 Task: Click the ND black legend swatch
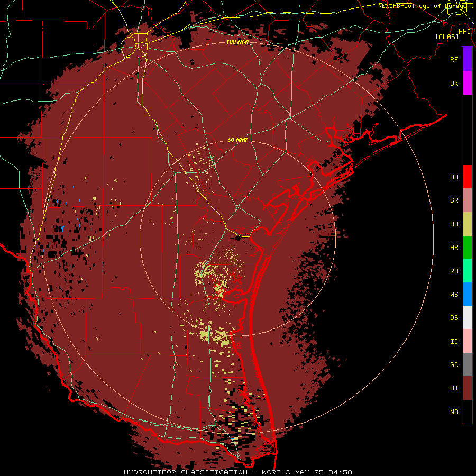(467, 411)
